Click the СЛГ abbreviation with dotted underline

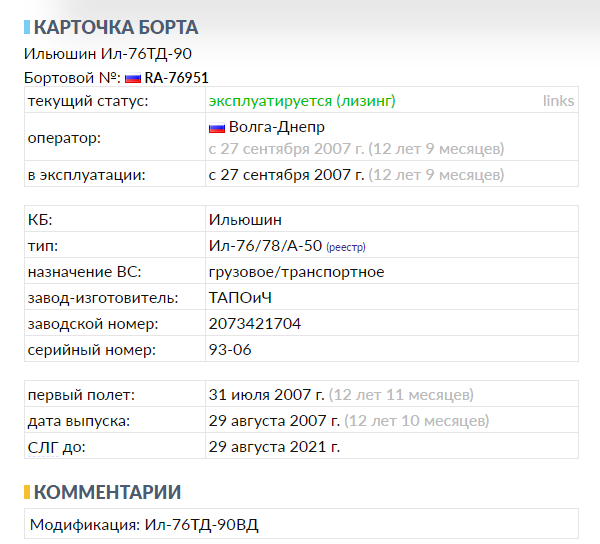click(43, 447)
